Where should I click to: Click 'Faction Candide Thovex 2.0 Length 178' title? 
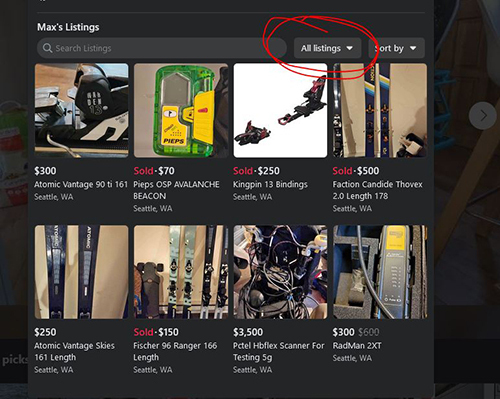377,190
